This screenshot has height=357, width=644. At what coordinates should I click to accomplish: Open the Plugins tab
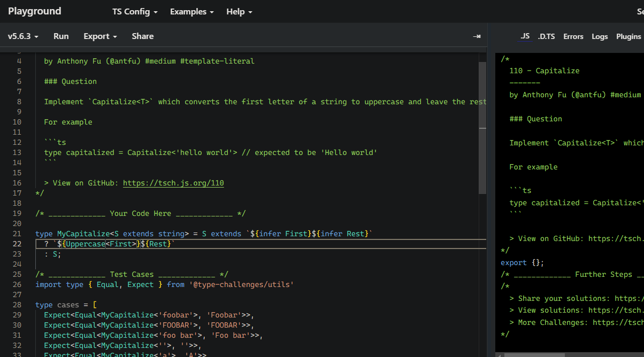point(628,36)
